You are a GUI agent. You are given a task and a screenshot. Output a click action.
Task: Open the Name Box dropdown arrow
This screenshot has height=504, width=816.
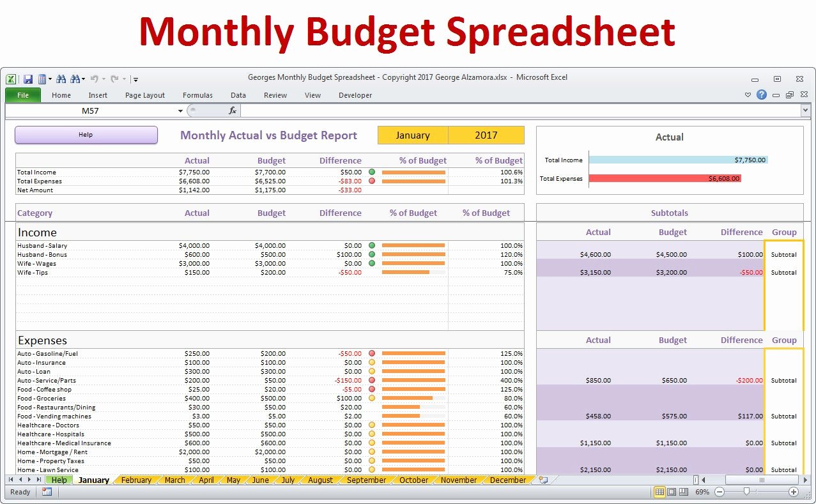180,111
